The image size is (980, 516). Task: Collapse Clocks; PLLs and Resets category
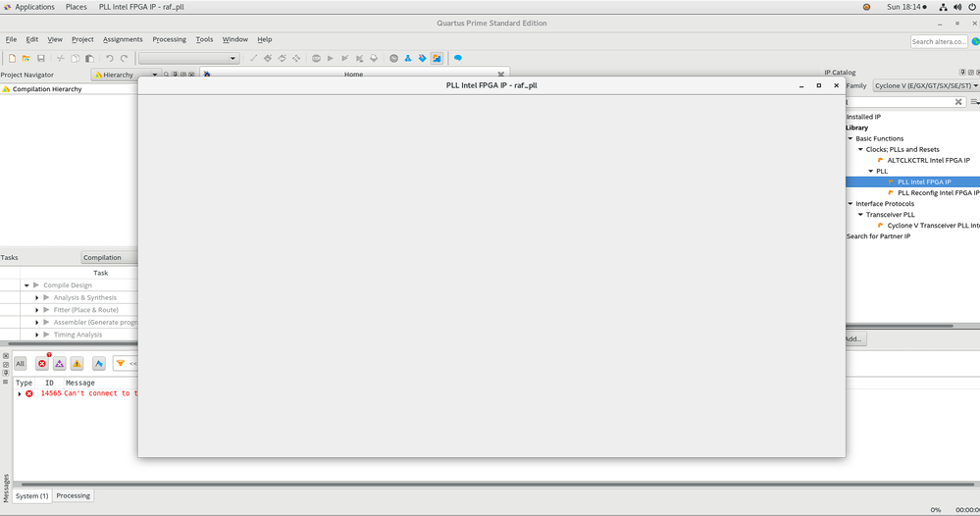(x=860, y=149)
